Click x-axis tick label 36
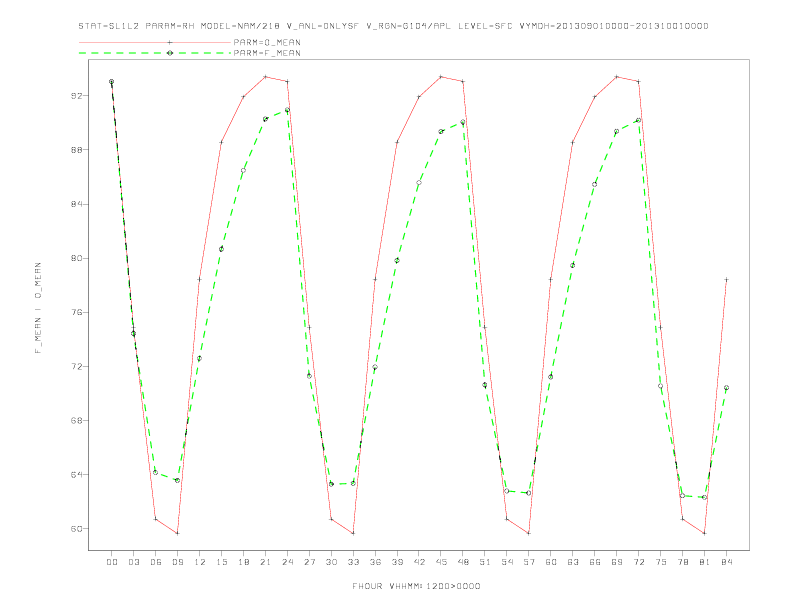792x612 pixels. [375, 562]
